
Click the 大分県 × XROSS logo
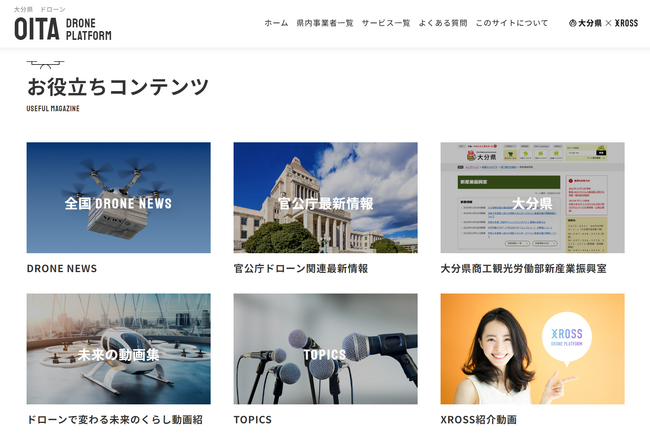coord(602,23)
